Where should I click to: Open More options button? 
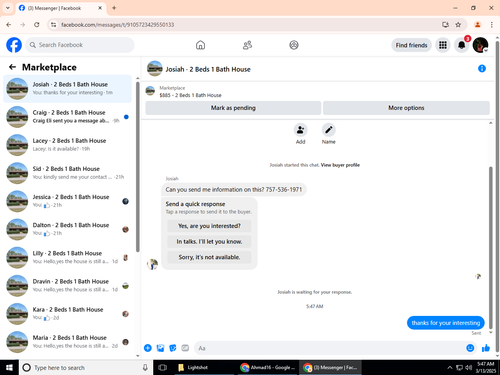pyautogui.click(x=406, y=108)
